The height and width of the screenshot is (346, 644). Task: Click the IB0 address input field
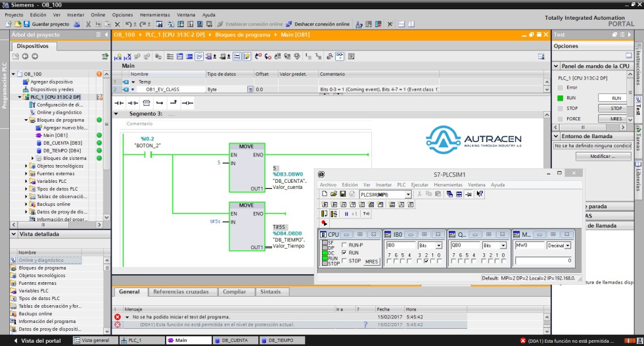400,245
